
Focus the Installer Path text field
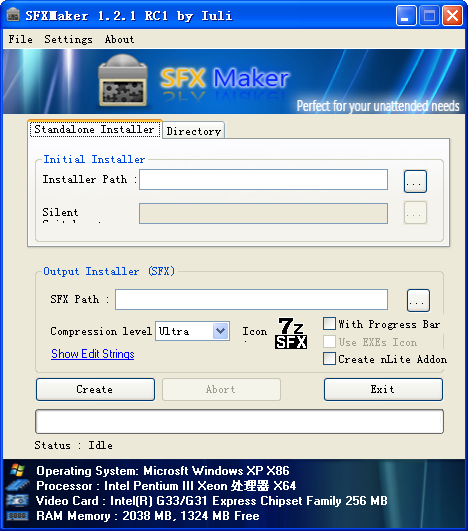(263, 179)
